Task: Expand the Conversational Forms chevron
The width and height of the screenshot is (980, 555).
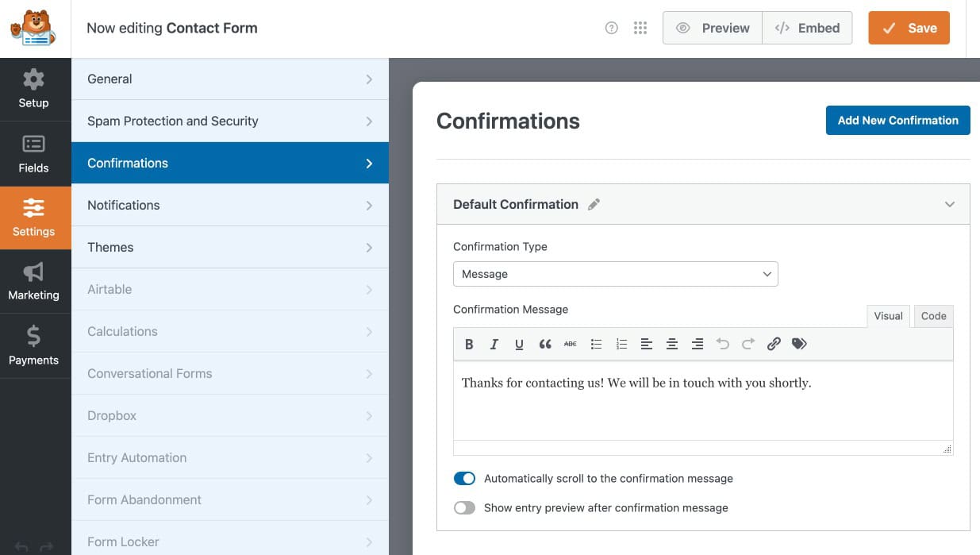Action: (369, 374)
